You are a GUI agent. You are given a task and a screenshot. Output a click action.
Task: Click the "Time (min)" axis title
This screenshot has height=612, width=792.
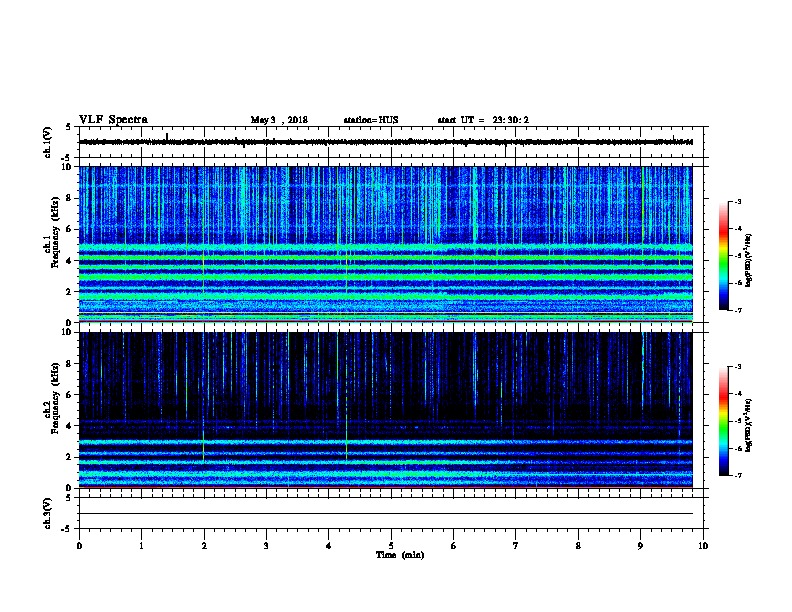(400, 555)
